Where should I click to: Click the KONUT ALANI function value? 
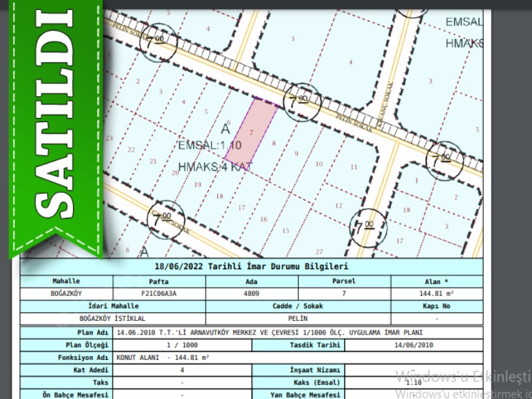(163, 357)
